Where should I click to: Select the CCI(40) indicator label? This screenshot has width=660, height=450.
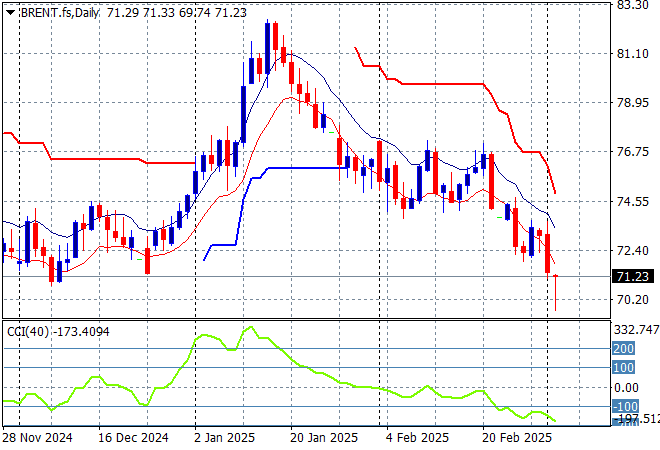coord(22,330)
